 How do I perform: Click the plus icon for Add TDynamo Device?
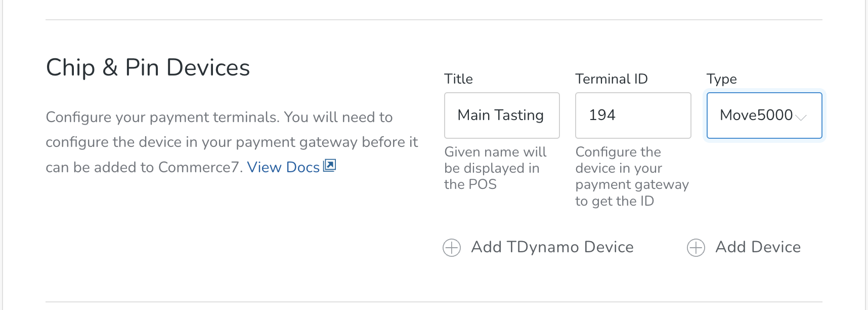click(x=452, y=248)
